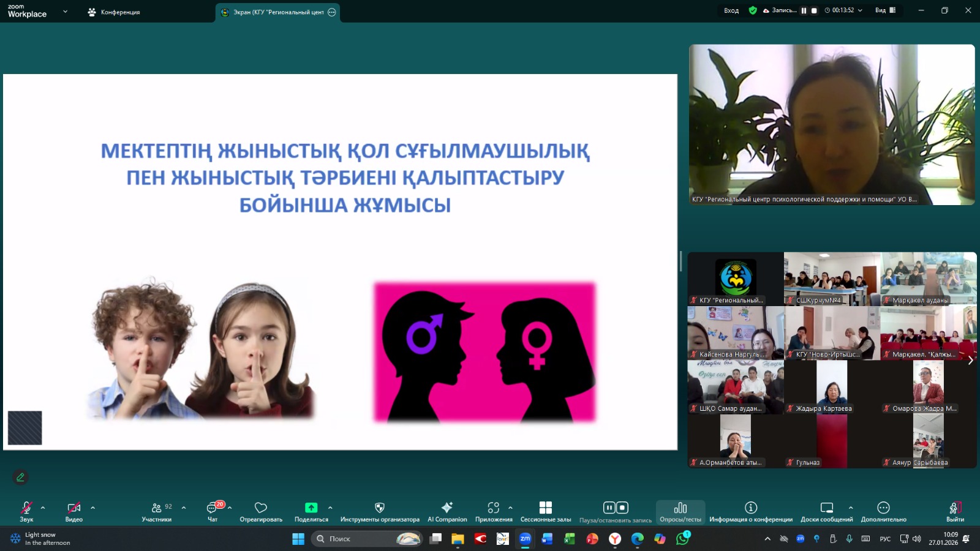The image size is (980, 551).
Task: Expand video options arrow beside Видео
Action: coord(93,508)
